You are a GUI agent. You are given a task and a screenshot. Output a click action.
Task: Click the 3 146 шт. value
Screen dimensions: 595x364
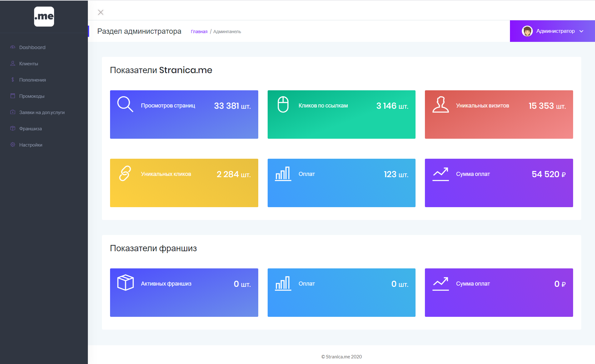392,106
